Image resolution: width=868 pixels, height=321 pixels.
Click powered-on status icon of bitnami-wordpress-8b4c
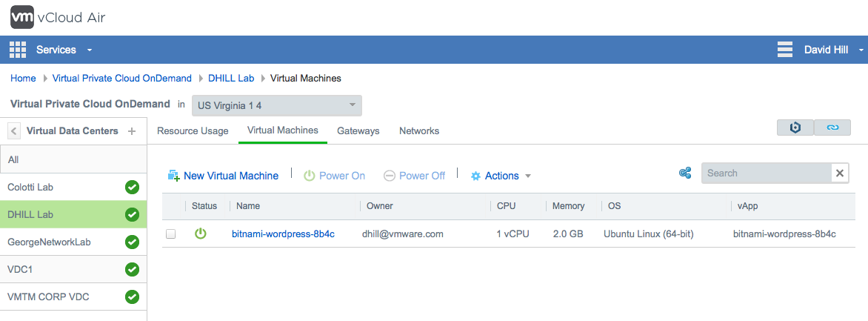click(201, 234)
